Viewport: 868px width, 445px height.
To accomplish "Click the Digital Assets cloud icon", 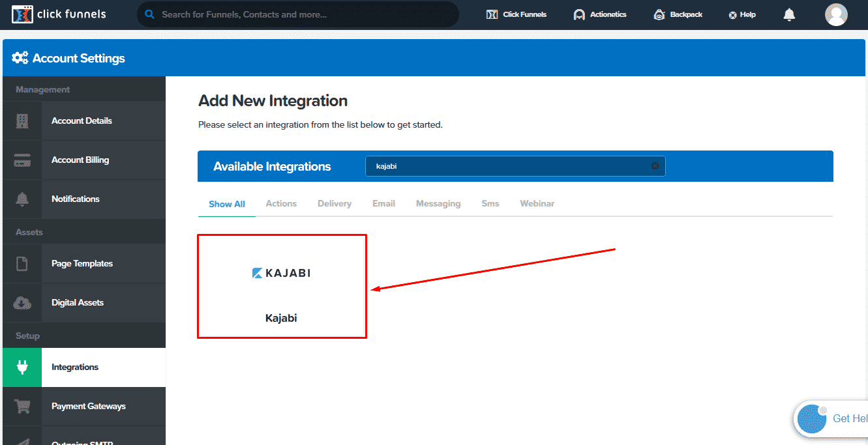I will 22,302.
